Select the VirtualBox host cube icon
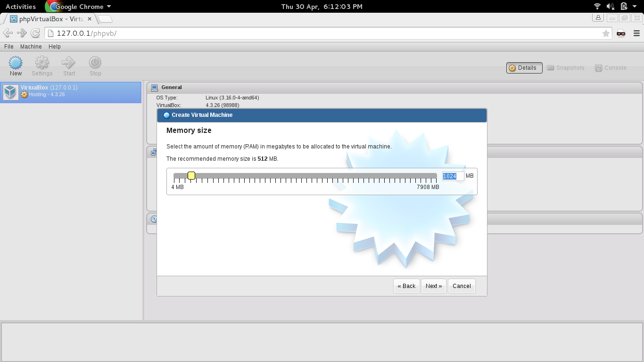 (x=10, y=92)
